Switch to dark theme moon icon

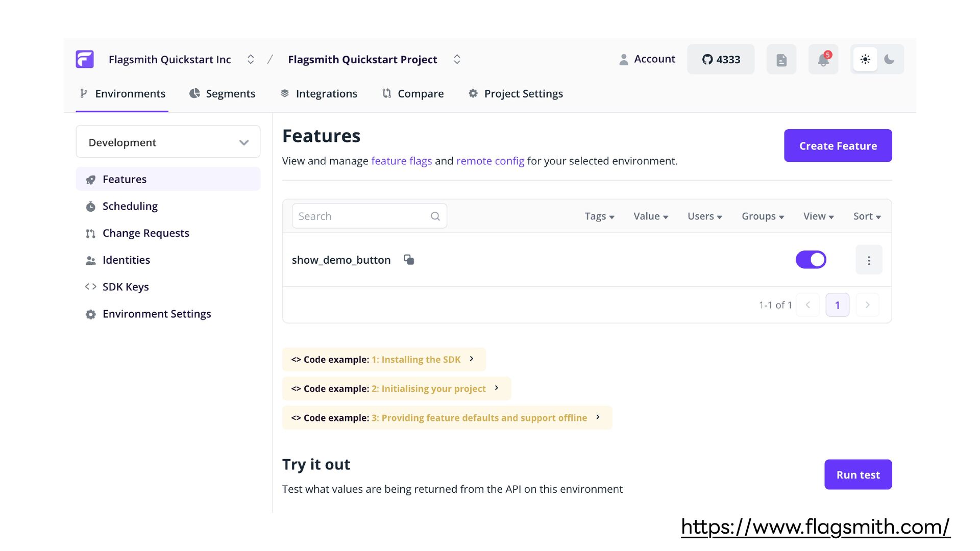click(x=889, y=59)
